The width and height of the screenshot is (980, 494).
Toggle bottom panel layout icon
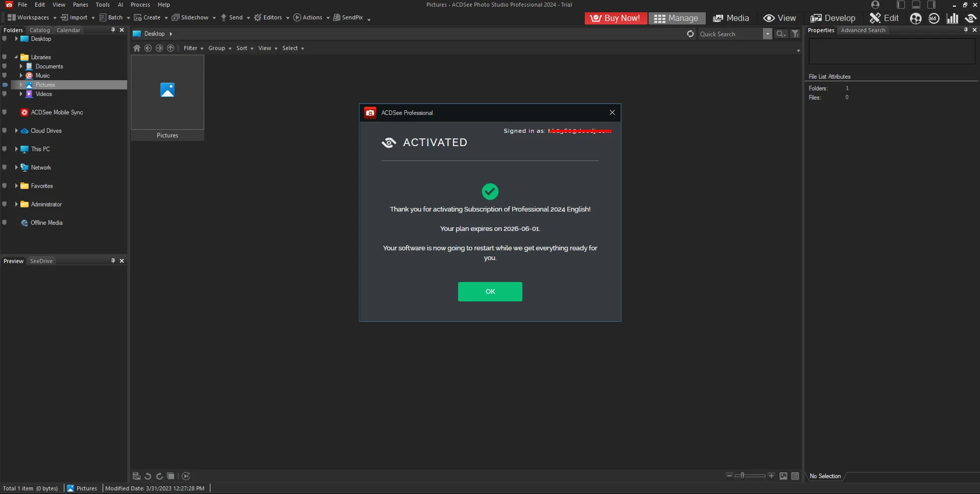pyautogui.click(x=916, y=5)
